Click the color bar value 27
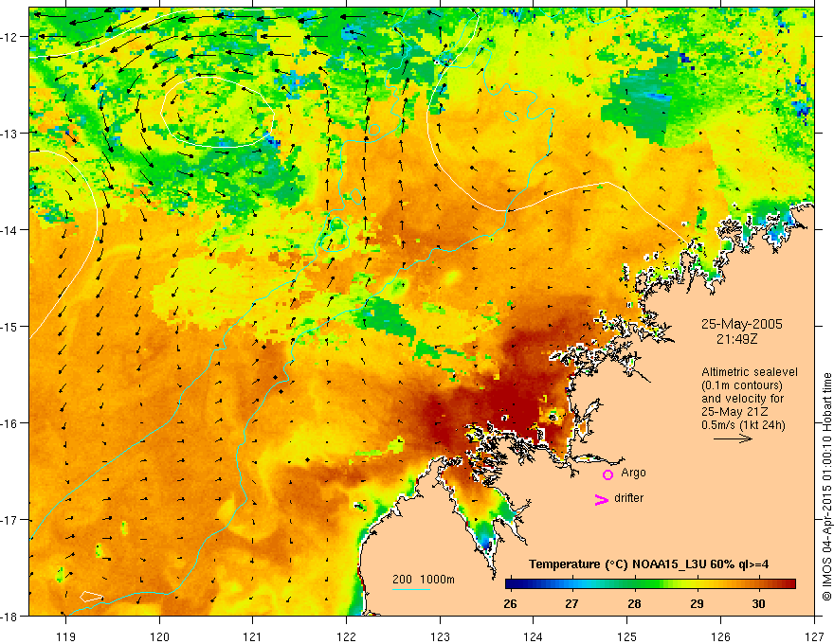This screenshot has height=644, width=834. click(571, 603)
